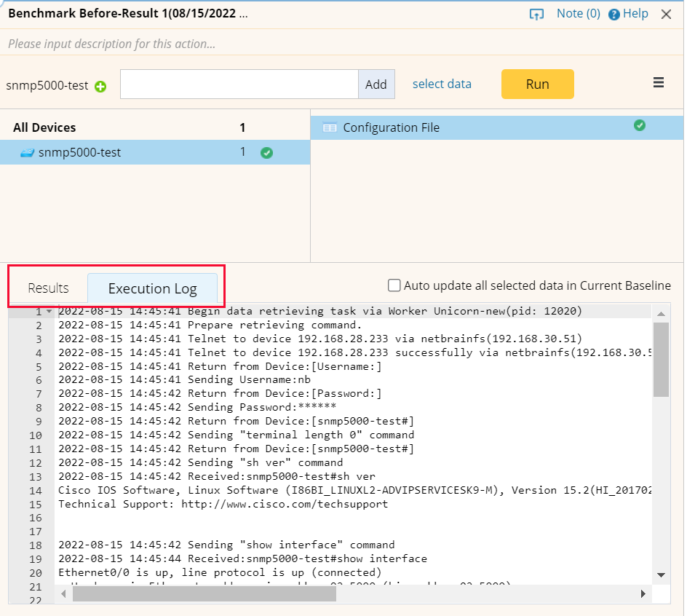
Task: Click the green checkmark on snmp5000-test row
Action: [x=266, y=153]
